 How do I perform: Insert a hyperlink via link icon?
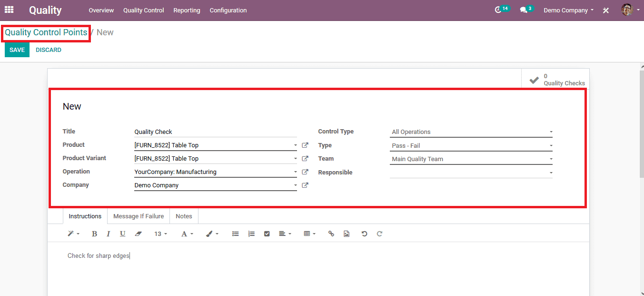[x=331, y=234]
